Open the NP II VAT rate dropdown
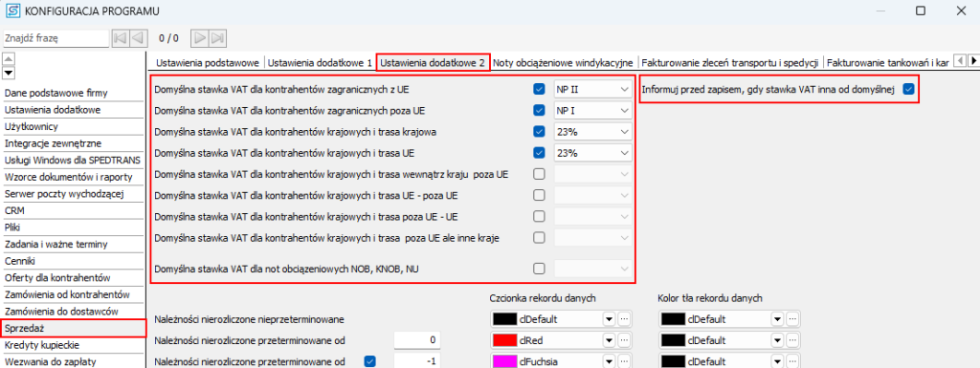This screenshot has width=980, height=368. 592,89
